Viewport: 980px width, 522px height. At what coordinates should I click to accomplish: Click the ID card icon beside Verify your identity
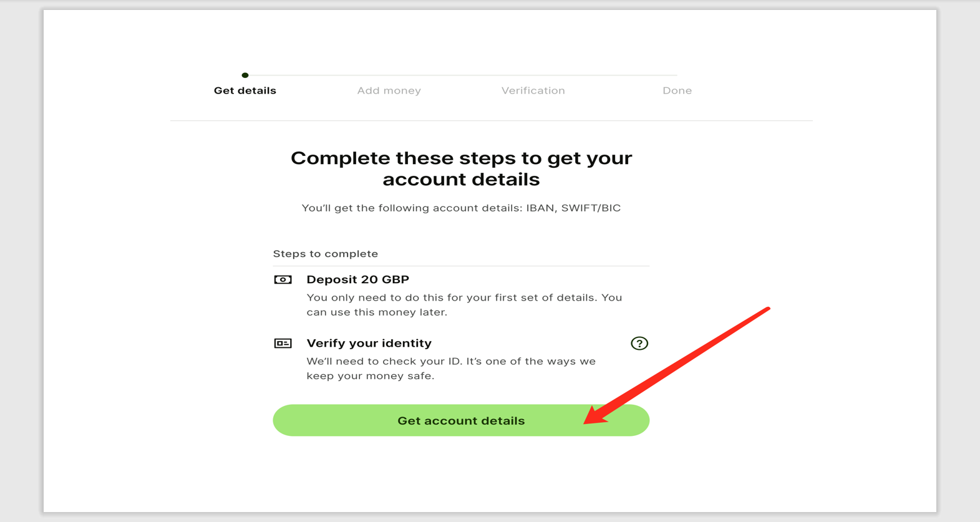click(x=283, y=343)
